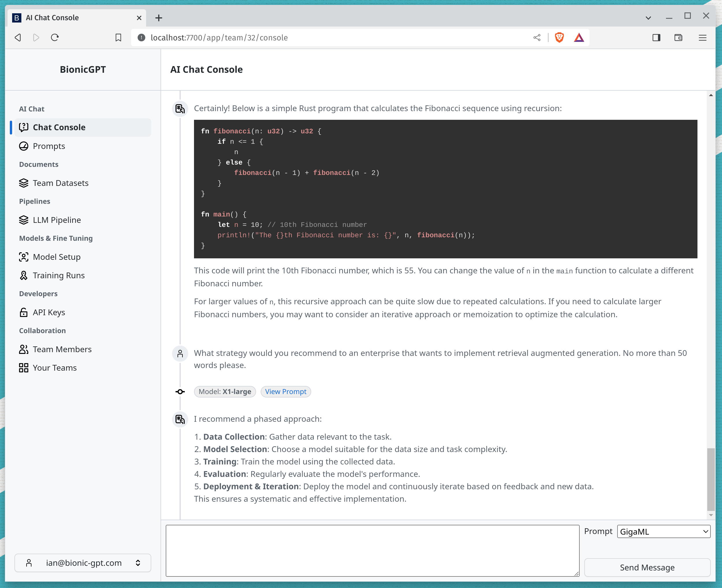The width and height of the screenshot is (722, 588).
Task: Open Your Teams grid icon
Action: [x=24, y=367]
